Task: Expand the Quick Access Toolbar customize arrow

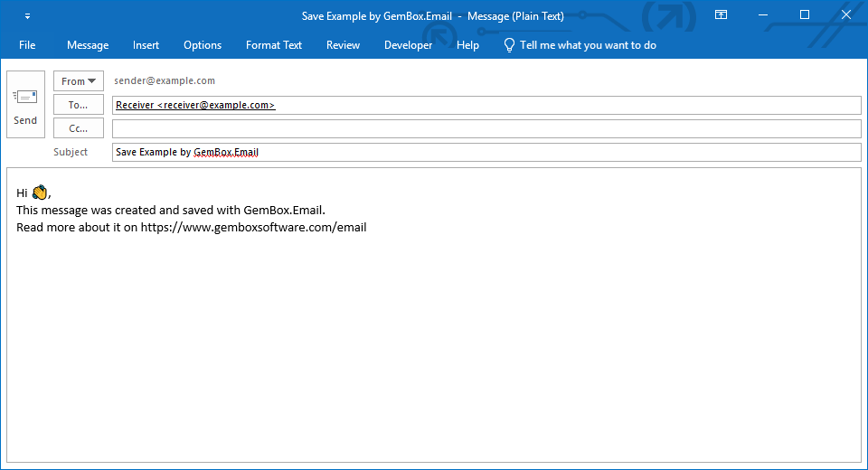Action: pos(27,16)
